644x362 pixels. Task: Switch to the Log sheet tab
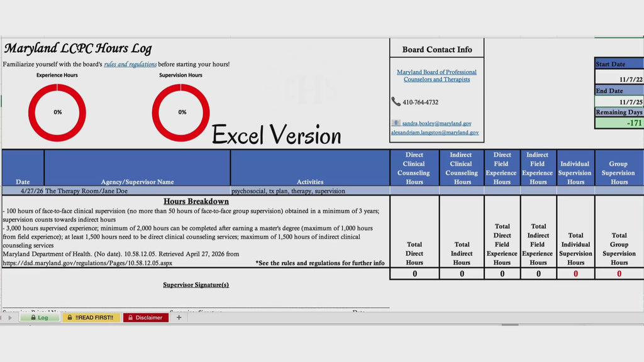pos(39,317)
